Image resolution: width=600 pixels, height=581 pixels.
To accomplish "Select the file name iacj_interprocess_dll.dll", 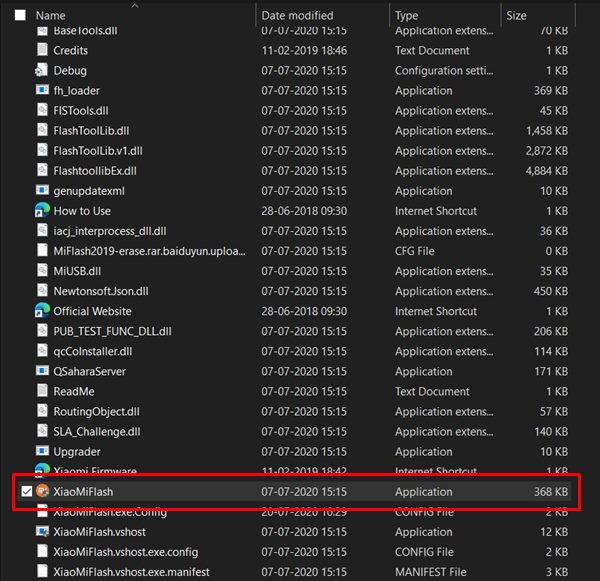I will 110,231.
